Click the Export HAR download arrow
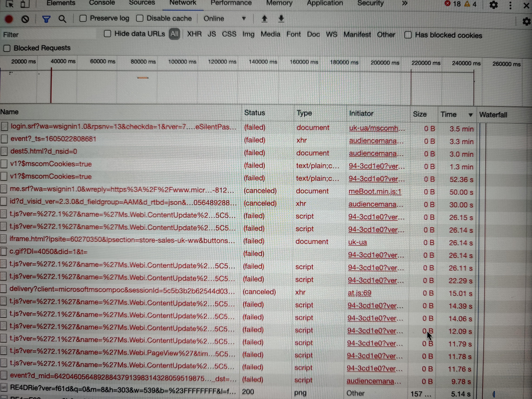The height and width of the screenshot is (399, 532). 281,19
